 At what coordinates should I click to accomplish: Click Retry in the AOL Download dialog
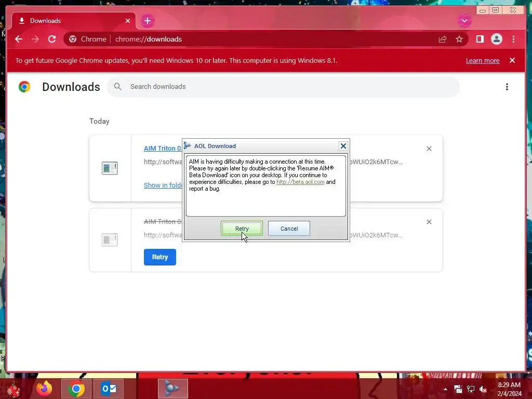tap(242, 229)
